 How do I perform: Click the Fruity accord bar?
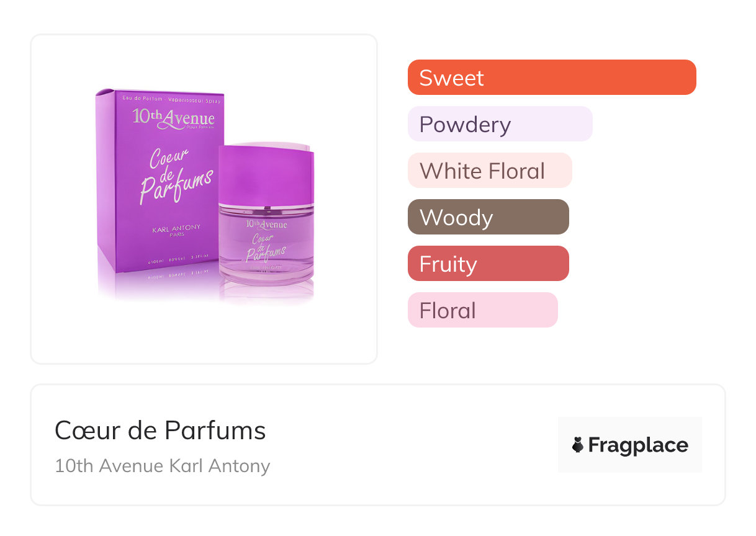pos(488,264)
